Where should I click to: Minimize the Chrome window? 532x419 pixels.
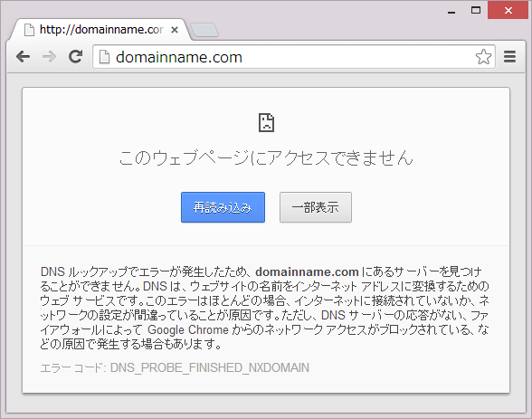pos(451,11)
